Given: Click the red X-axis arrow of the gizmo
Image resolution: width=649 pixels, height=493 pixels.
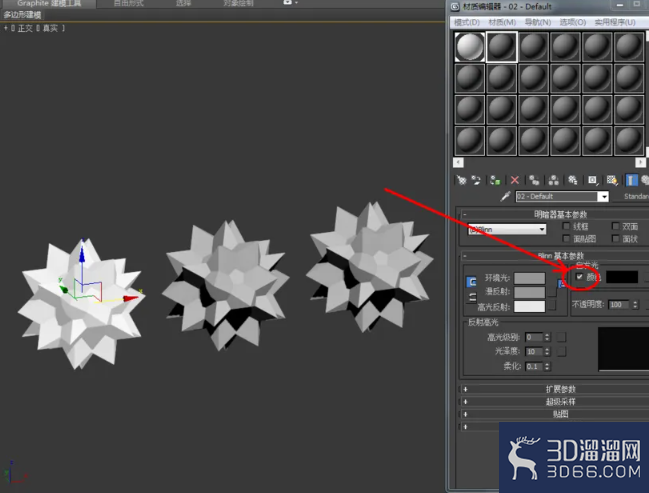Looking at the screenshot, I should tap(131, 298).
